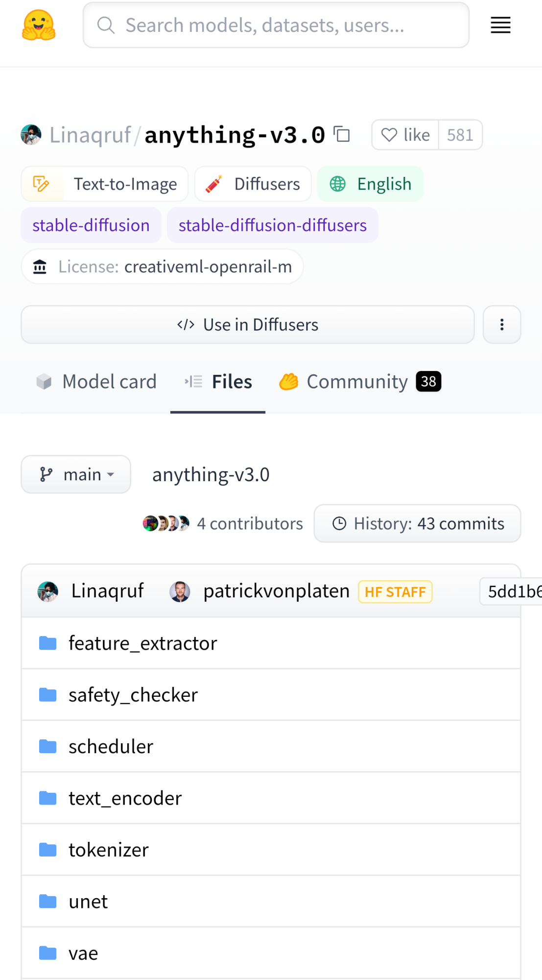This screenshot has height=980, width=542.
Task: Open the tokenizer folder
Action: click(108, 850)
